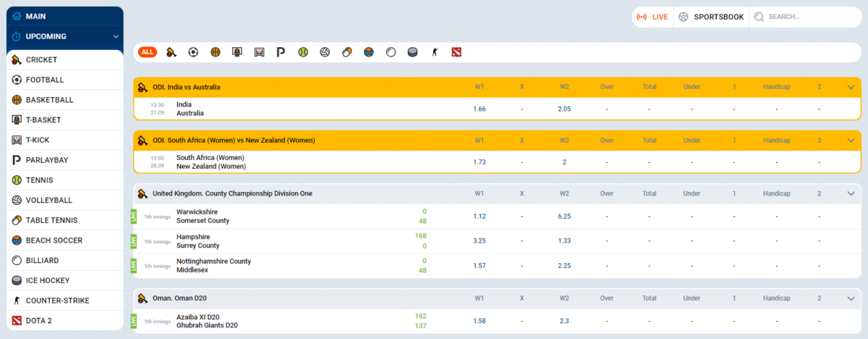Click the cricket icon beside Oman D20 header
Image resolution: width=868 pixels, height=339 pixels.
pos(143,298)
